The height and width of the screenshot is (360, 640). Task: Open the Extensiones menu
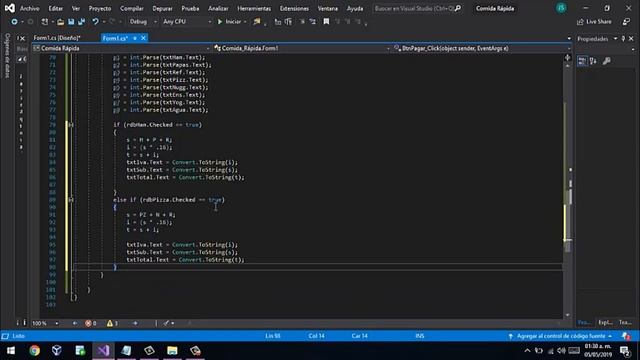(294, 8)
